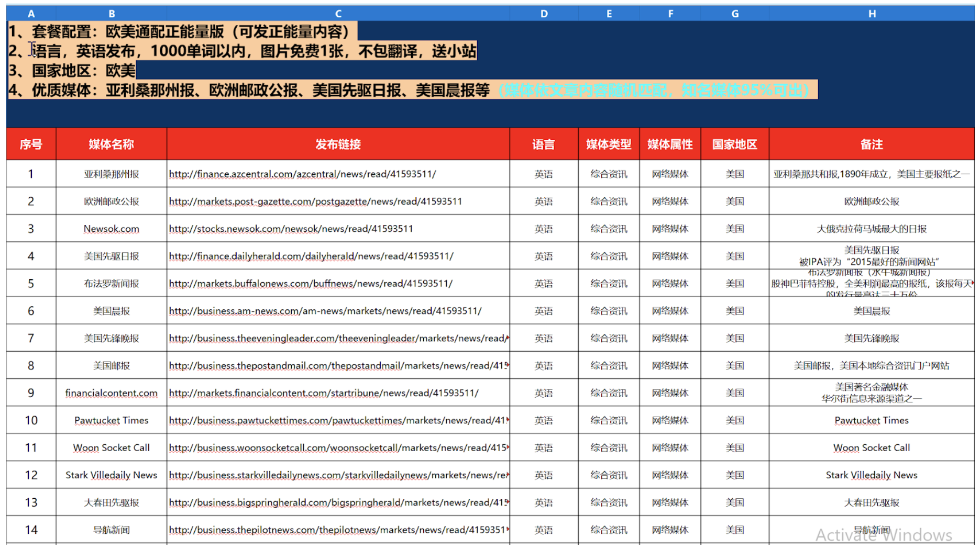Select column G header

pyautogui.click(x=735, y=14)
